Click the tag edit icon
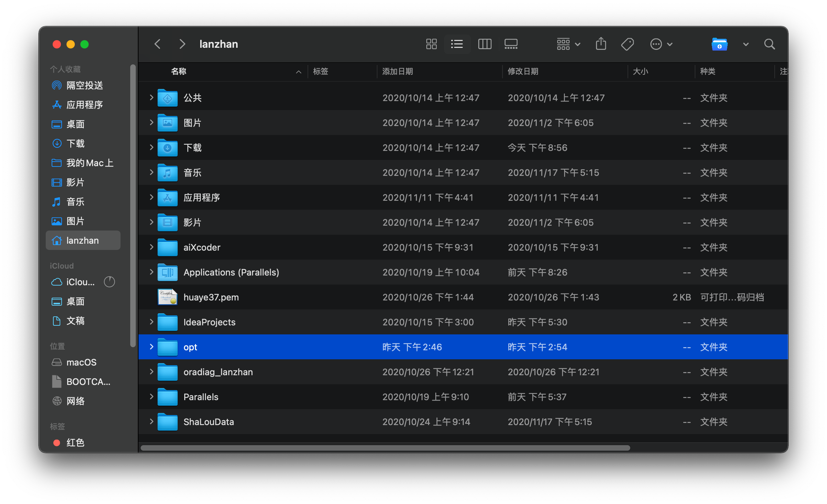 627,44
